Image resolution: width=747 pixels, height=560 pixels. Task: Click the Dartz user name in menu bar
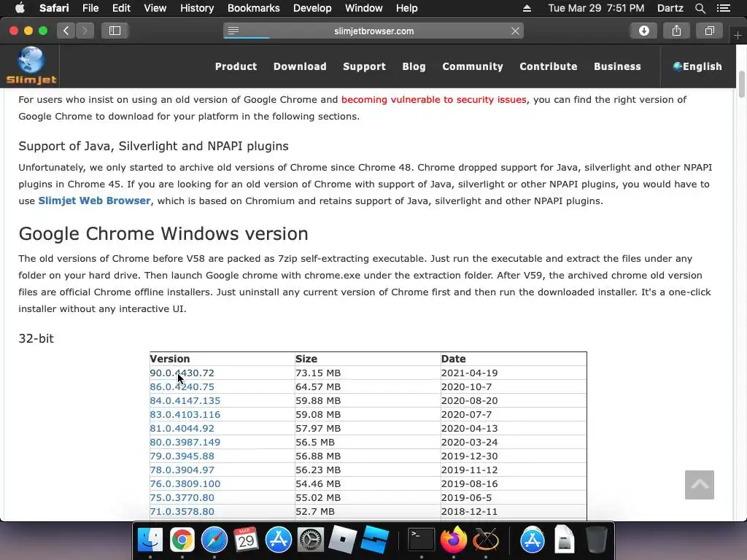(670, 8)
